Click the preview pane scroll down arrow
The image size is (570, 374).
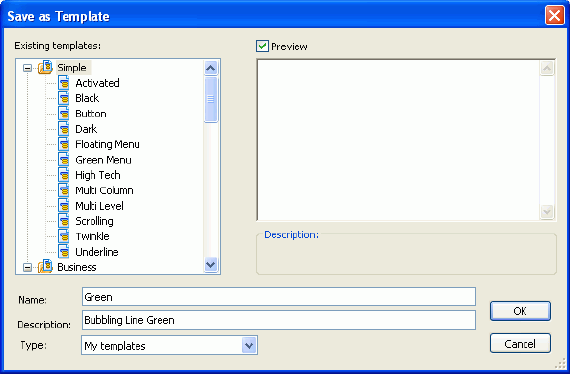pyautogui.click(x=547, y=212)
